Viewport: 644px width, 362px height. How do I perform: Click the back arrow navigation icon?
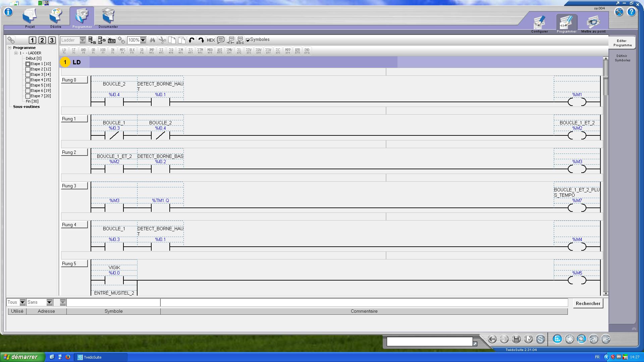click(x=492, y=339)
